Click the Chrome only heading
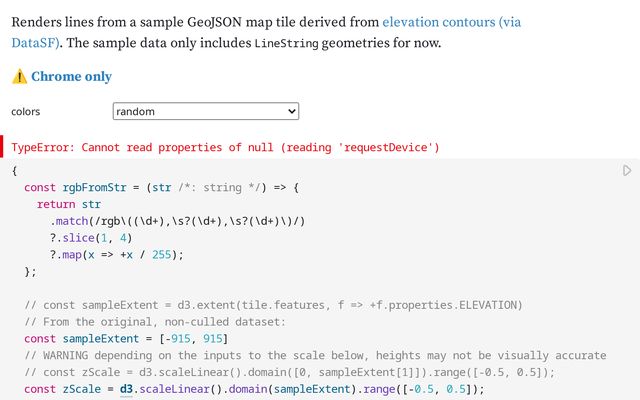 point(71,77)
